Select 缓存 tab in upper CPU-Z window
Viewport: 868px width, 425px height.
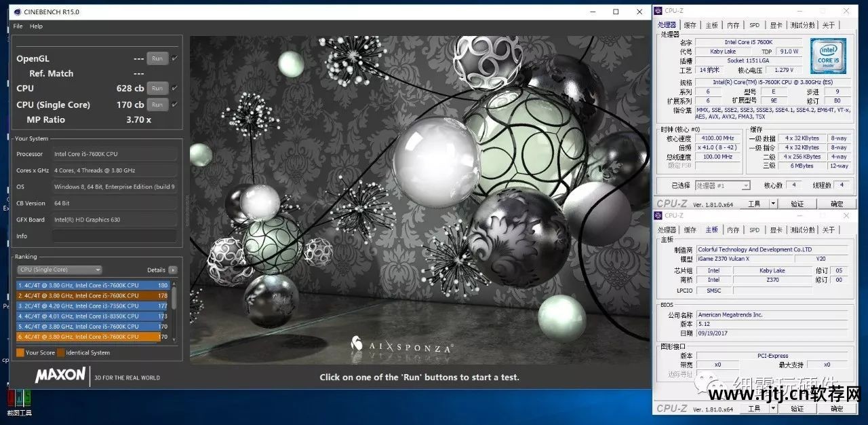(x=690, y=25)
